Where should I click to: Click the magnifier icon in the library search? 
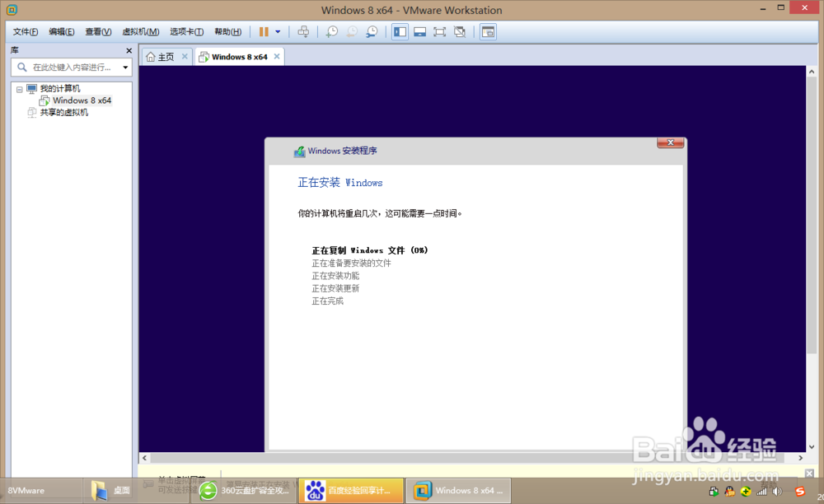click(x=22, y=68)
